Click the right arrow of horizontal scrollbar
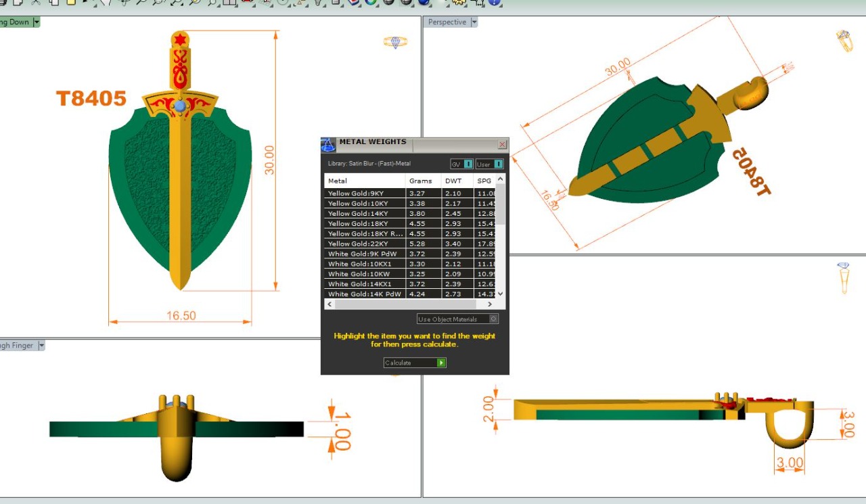Image resolution: width=866 pixels, height=504 pixels. point(490,304)
